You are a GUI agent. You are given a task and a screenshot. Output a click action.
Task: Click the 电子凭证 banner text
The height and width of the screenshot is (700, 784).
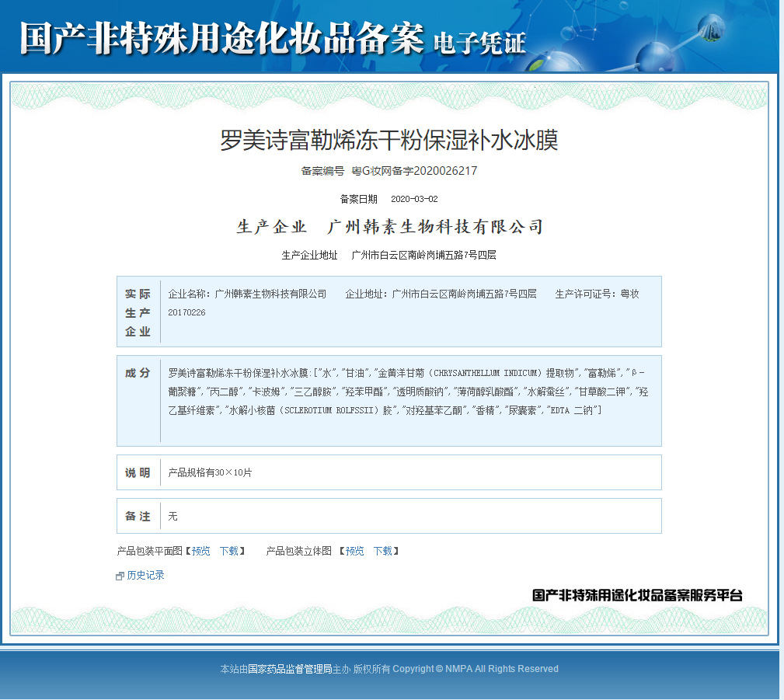coord(479,43)
